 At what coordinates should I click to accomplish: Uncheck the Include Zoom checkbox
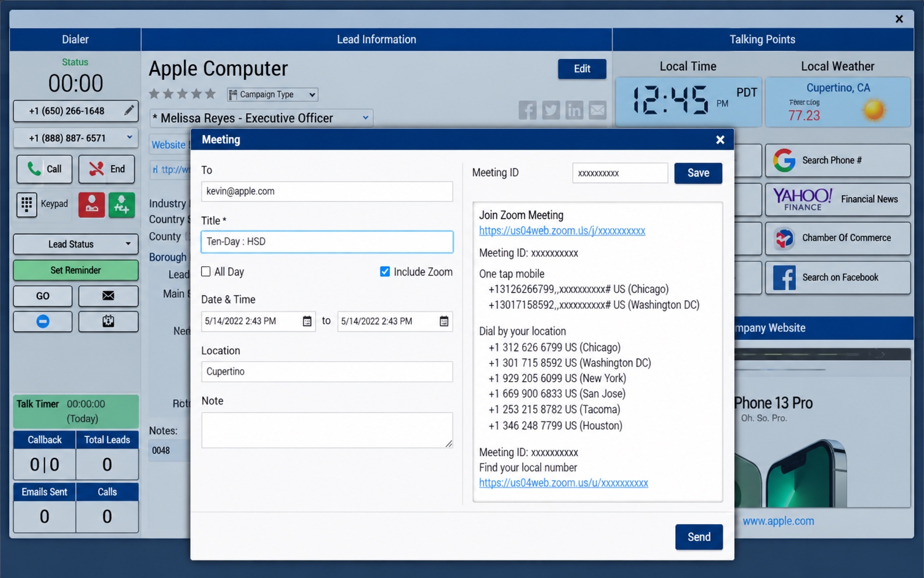pos(385,272)
